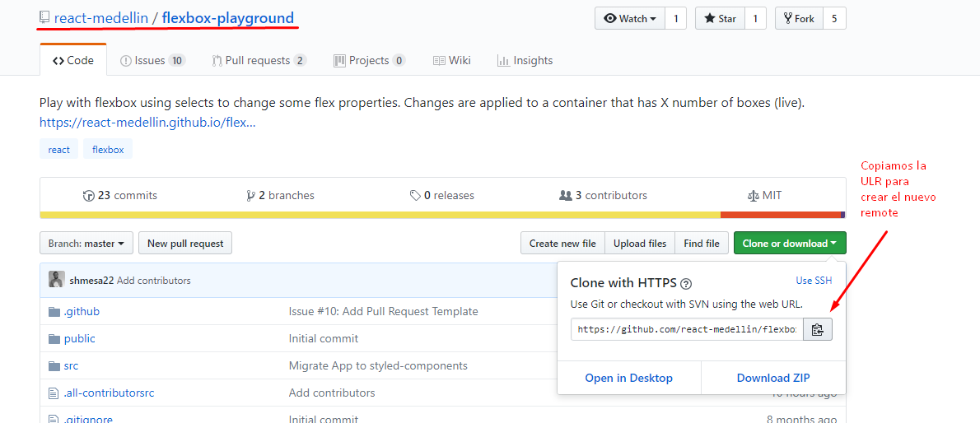Toggle the Clone or download dropdown
Screen dimensions: 980x423
[x=789, y=244]
